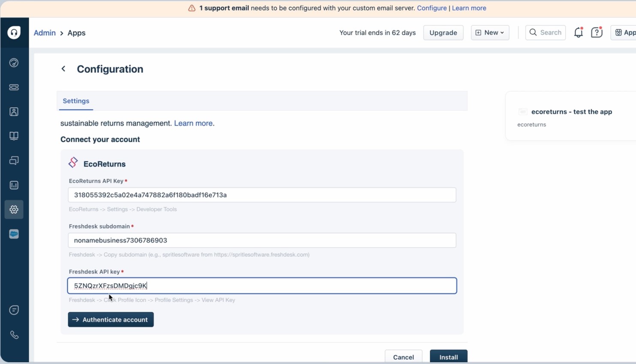The image size is (636, 364).
Task: Open Learn more about returns management
Action: tap(193, 123)
